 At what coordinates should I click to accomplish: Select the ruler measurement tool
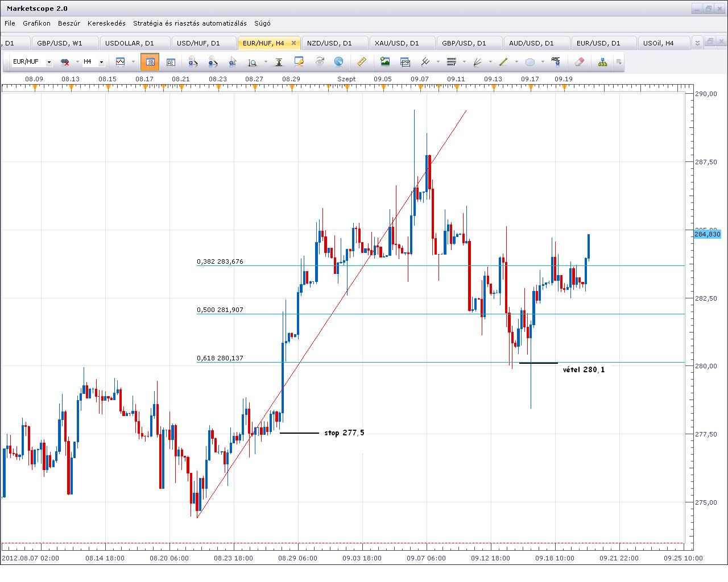tap(361, 62)
